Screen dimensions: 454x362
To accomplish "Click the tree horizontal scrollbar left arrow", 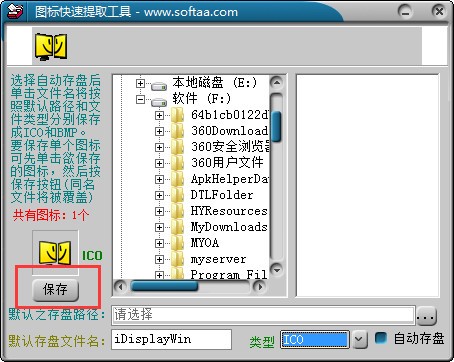I will pos(121,286).
